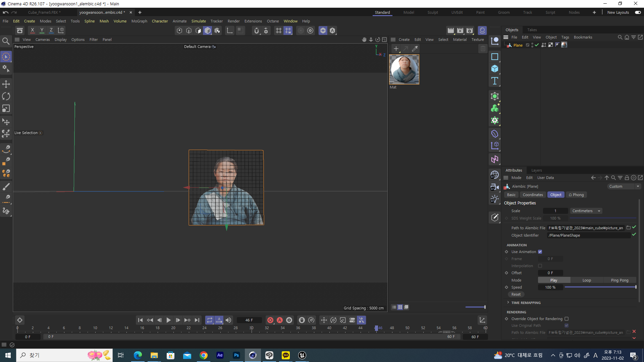Open the MoGraph menu
Image resolution: width=644 pixels, height=362 pixels.
click(x=139, y=21)
